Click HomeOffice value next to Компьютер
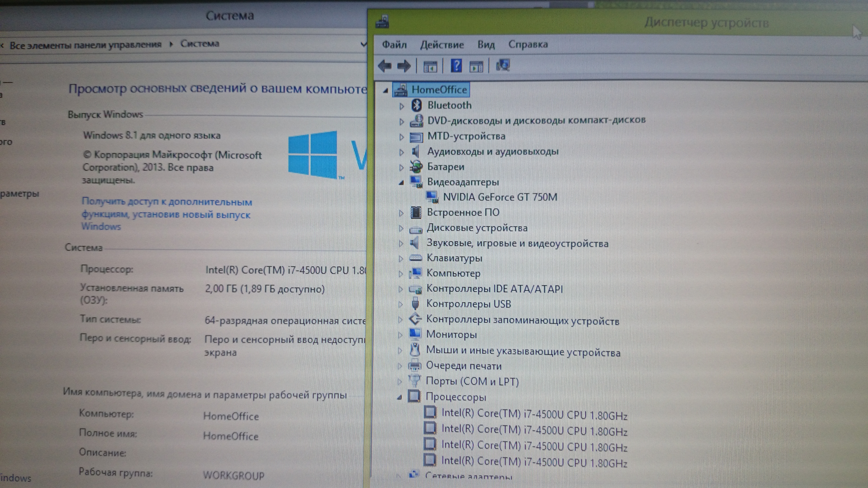The image size is (868, 488). pyautogui.click(x=231, y=416)
